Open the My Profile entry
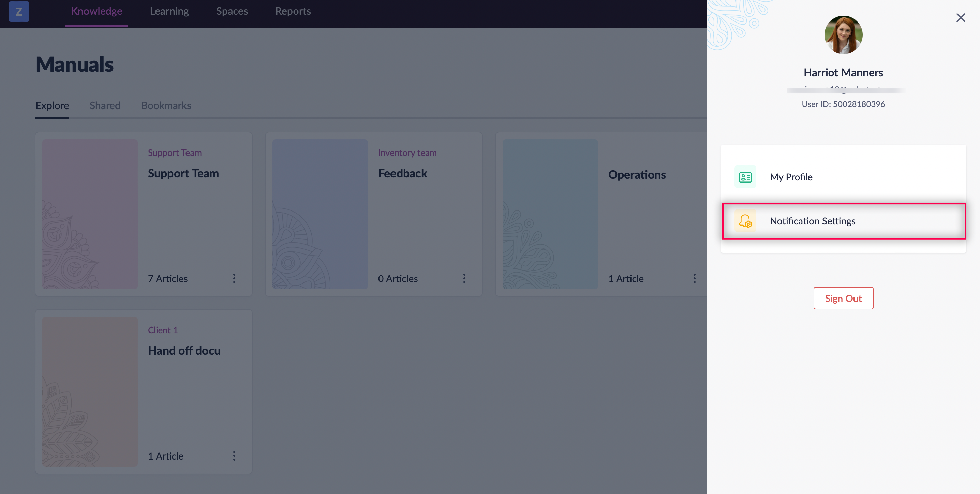Image resolution: width=980 pixels, height=494 pixels. [x=791, y=177]
